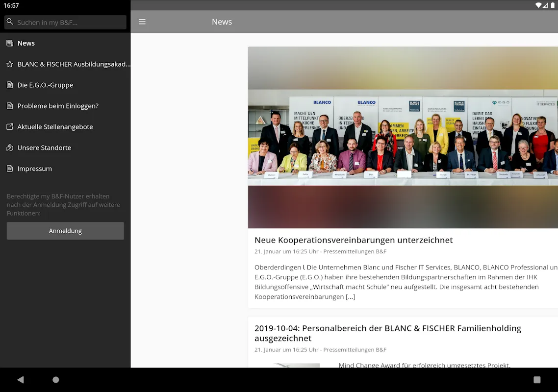
Task: Click the map pin icon for Standorte
Action: 10,148
